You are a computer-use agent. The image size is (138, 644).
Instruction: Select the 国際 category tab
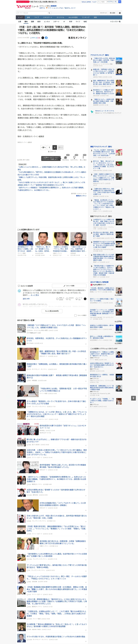tap(32, 21)
